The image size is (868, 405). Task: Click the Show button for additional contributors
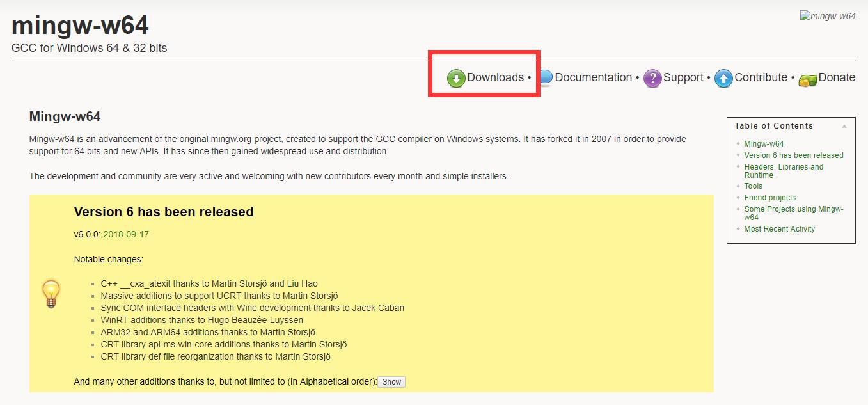[x=391, y=382]
